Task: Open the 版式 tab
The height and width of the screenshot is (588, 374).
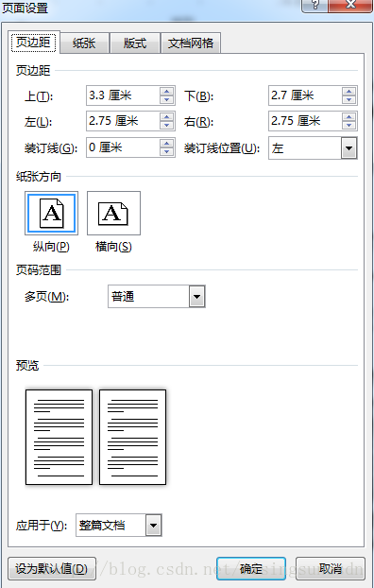Action: coord(135,43)
